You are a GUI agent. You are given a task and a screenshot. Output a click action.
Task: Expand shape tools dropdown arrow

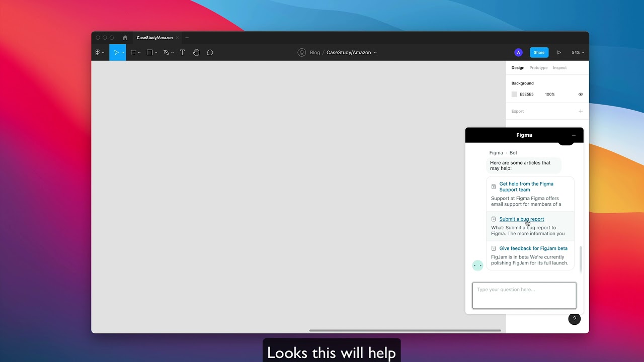click(x=156, y=53)
